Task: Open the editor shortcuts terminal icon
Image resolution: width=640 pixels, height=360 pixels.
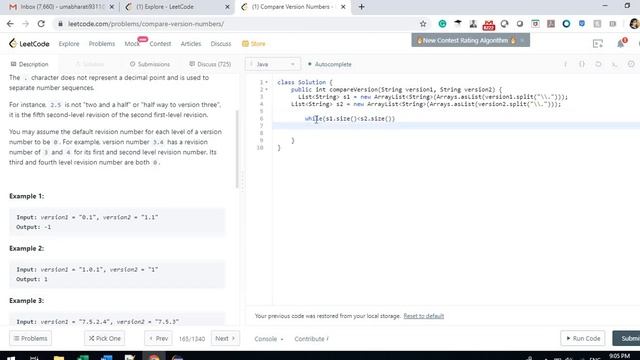Action: pyautogui.click(x=615, y=64)
